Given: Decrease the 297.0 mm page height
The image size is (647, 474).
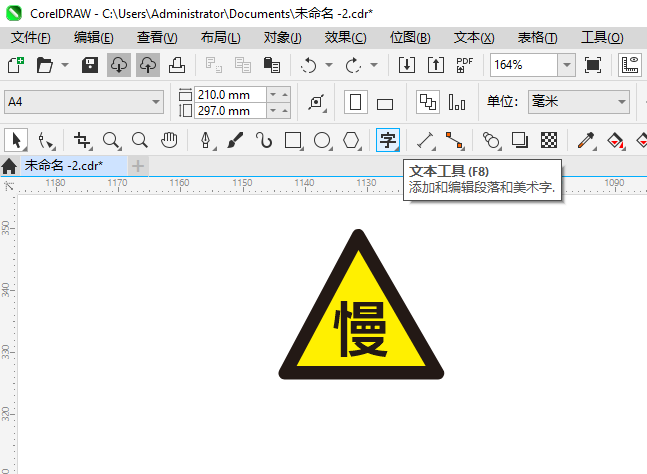Looking at the screenshot, I should 273,111.
